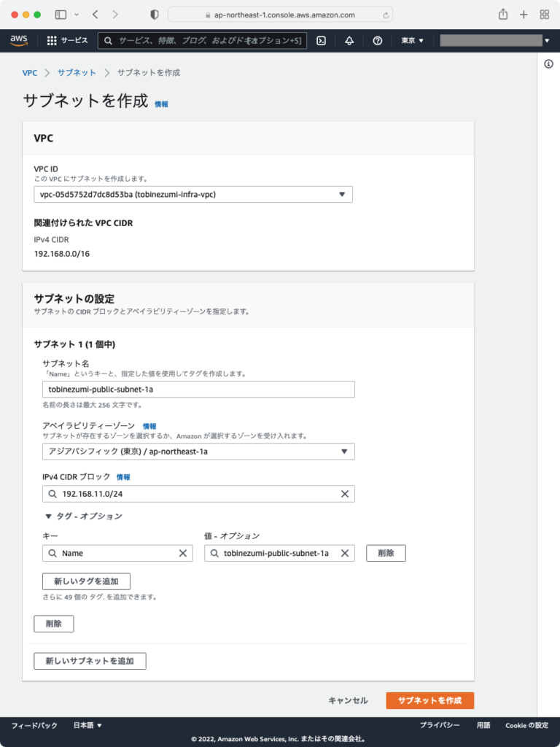Focus the subnet name input field

click(198, 390)
